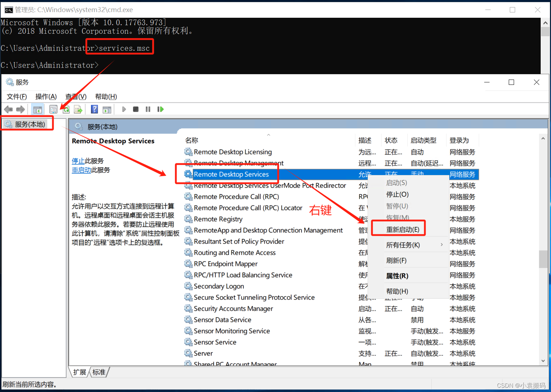Expand the 所有任务(K) submenu
Viewport: 551px width, 392px height.
[x=409, y=245]
